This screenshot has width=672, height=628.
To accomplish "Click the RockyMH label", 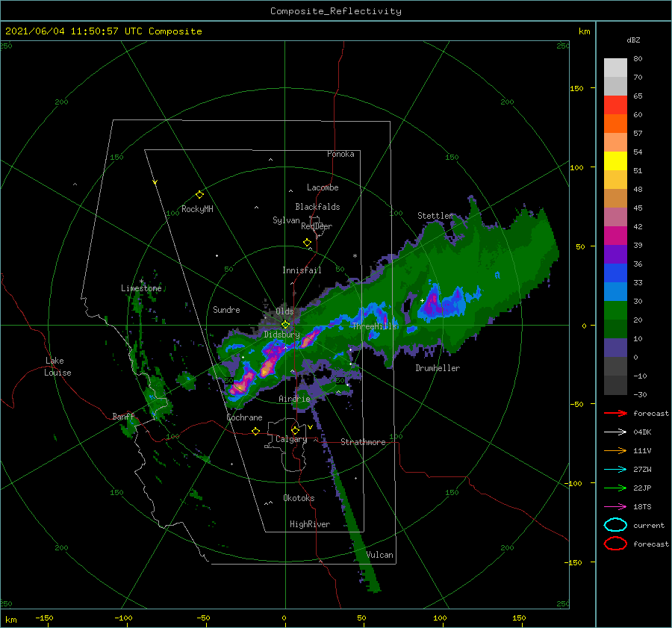I will 197,209.
